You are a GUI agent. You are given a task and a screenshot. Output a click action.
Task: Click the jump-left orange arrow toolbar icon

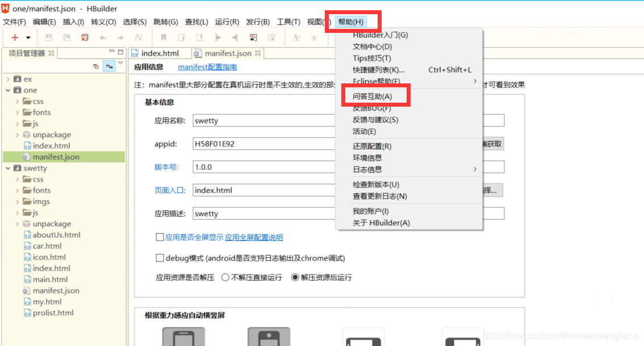coord(218,38)
